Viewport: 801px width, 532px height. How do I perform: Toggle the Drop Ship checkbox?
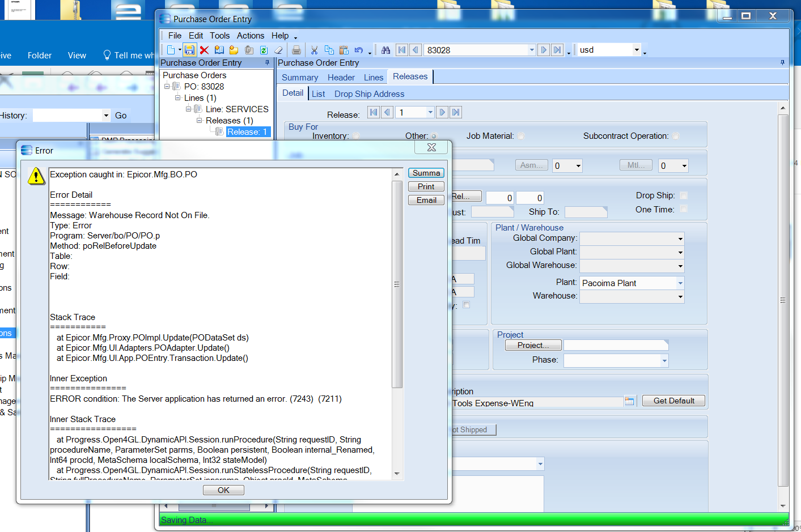tap(684, 195)
